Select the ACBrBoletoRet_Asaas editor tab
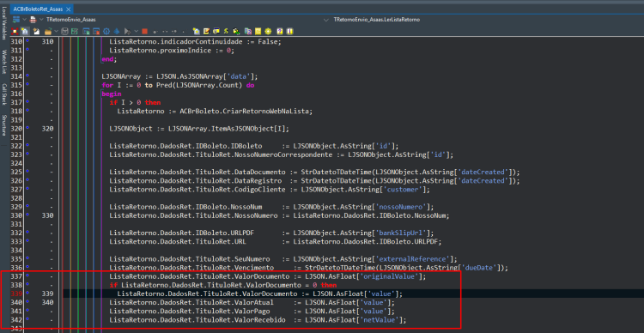644x333 pixels. tap(39, 9)
